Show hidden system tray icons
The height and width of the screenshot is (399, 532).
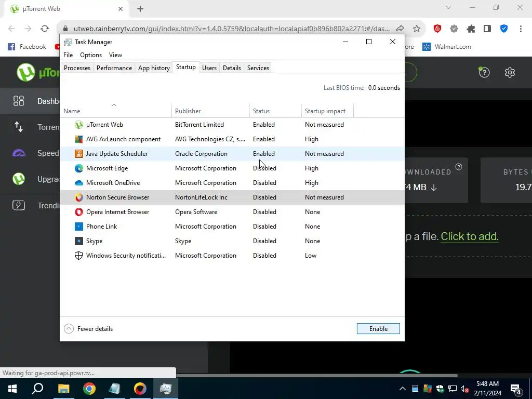click(x=403, y=389)
